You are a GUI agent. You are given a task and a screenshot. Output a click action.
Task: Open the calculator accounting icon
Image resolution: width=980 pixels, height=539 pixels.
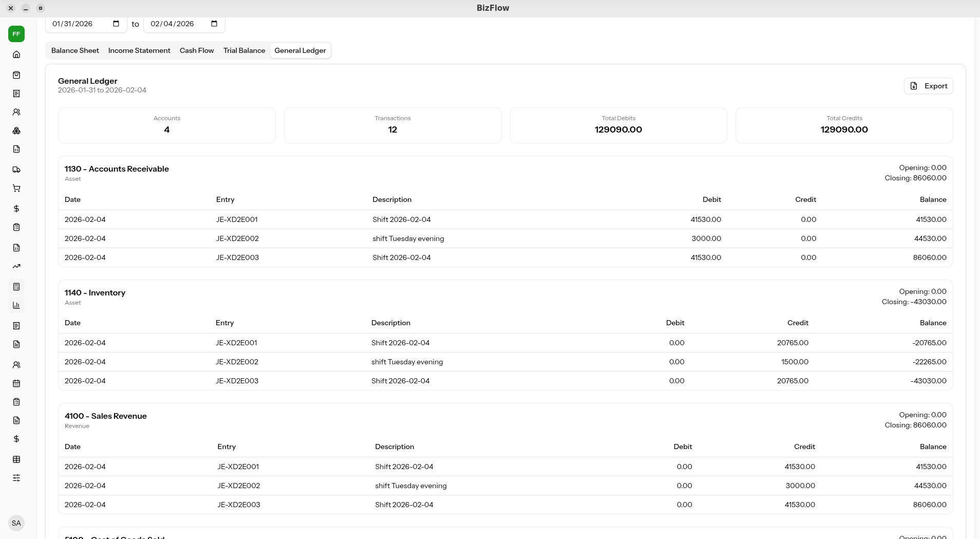16,287
